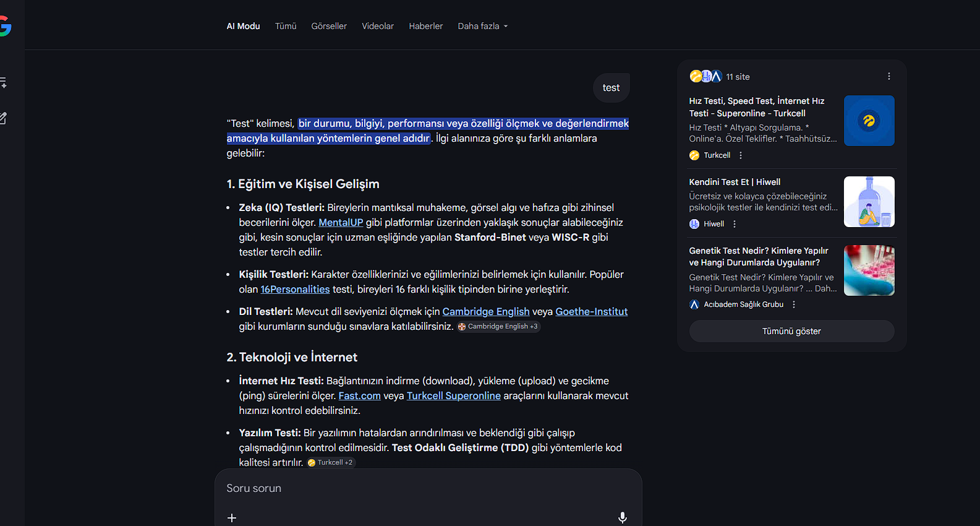Open three-dot menu next to Hiwell source
The height and width of the screenshot is (526, 980).
tap(735, 224)
